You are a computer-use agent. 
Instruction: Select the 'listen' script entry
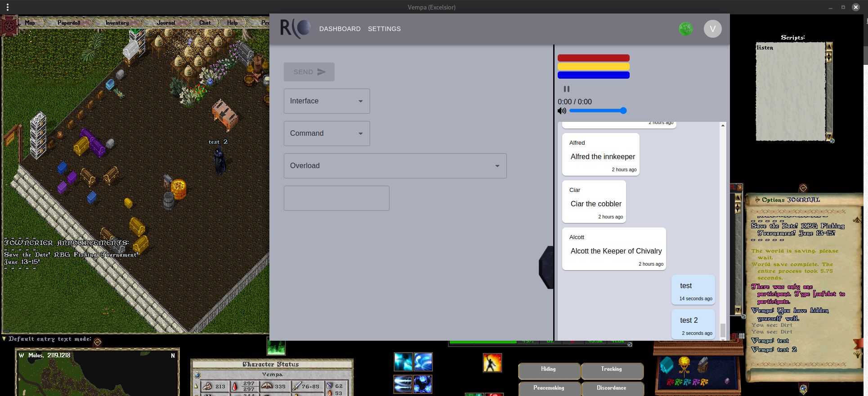pyautogui.click(x=765, y=48)
